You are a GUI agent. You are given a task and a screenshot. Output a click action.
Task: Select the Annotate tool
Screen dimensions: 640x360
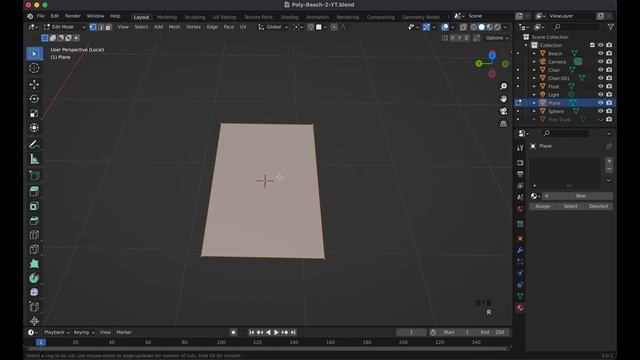click(x=34, y=144)
